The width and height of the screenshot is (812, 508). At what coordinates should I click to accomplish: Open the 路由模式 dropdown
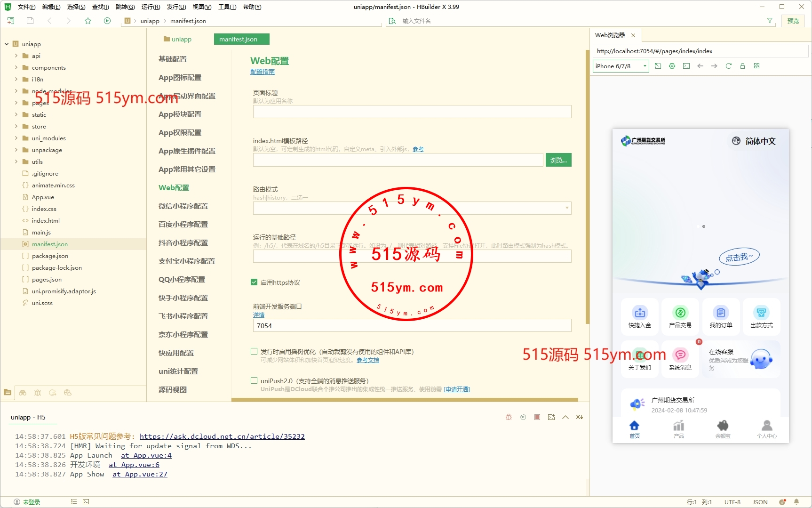(x=412, y=208)
